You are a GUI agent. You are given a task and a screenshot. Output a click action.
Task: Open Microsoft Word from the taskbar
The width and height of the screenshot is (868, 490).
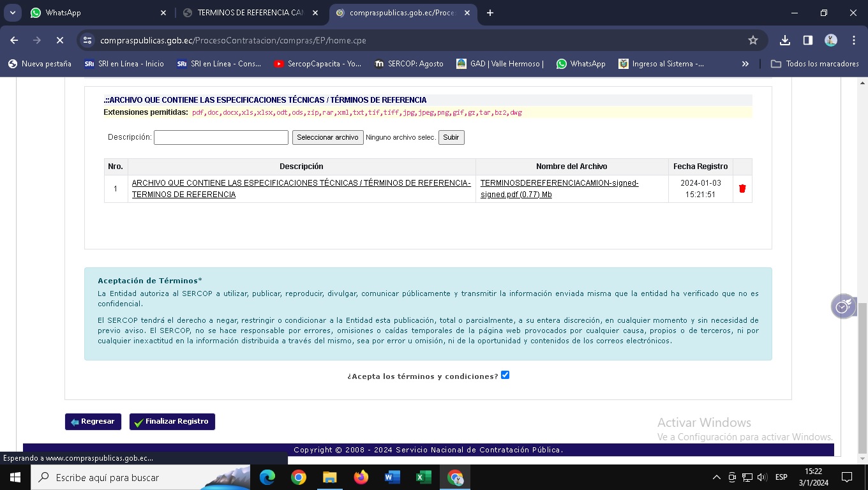pos(392,477)
